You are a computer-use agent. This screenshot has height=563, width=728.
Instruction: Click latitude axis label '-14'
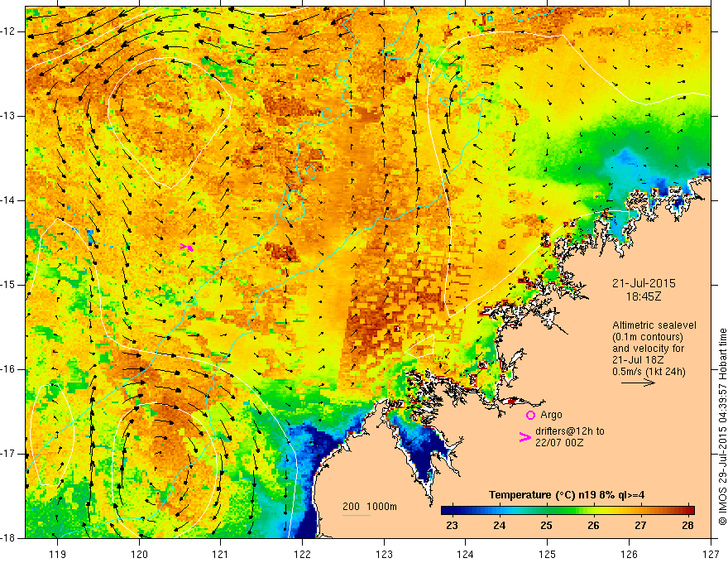coord(9,200)
